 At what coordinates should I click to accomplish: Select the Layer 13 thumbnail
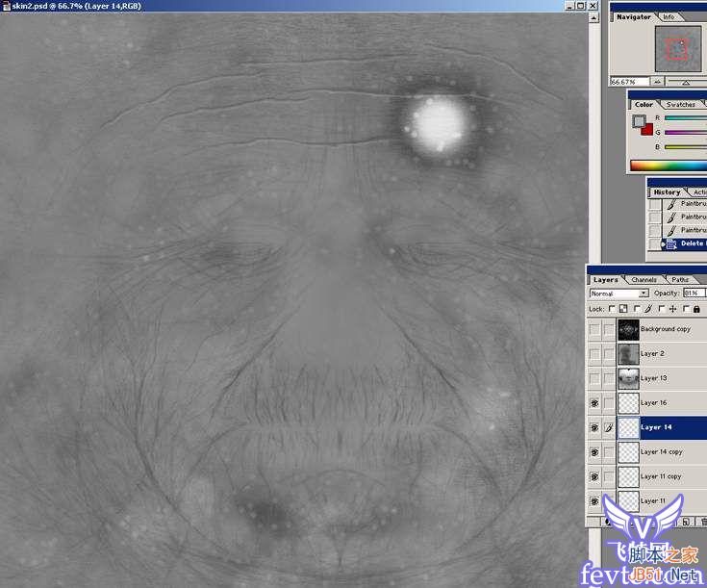(x=628, y=378)
